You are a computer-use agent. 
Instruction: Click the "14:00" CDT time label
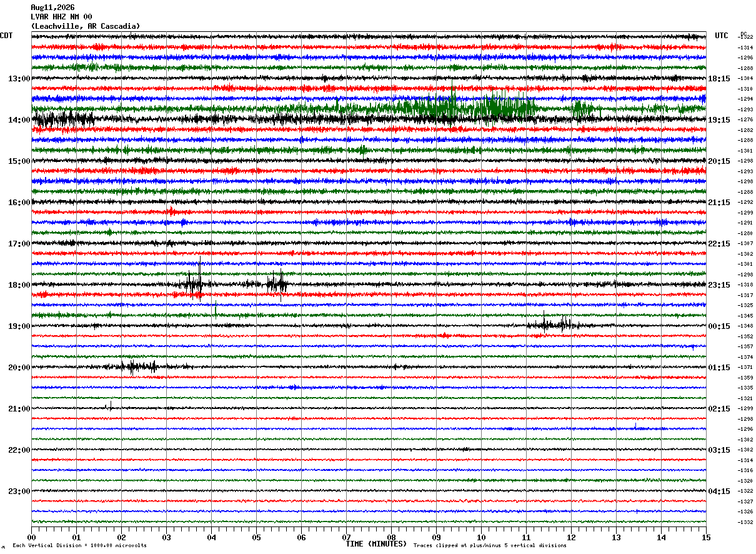click(19, 120)
